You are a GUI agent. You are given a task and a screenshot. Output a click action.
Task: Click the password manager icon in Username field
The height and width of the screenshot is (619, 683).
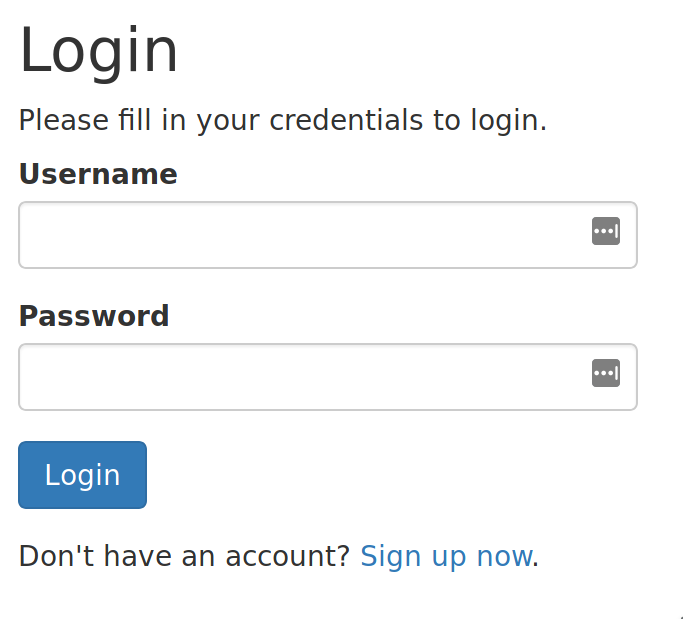(605, 231)
